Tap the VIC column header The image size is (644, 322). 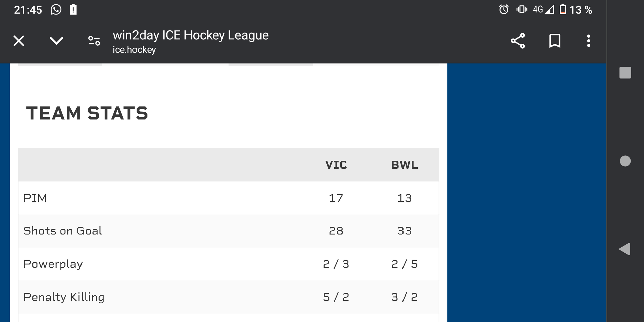point(336,165)
